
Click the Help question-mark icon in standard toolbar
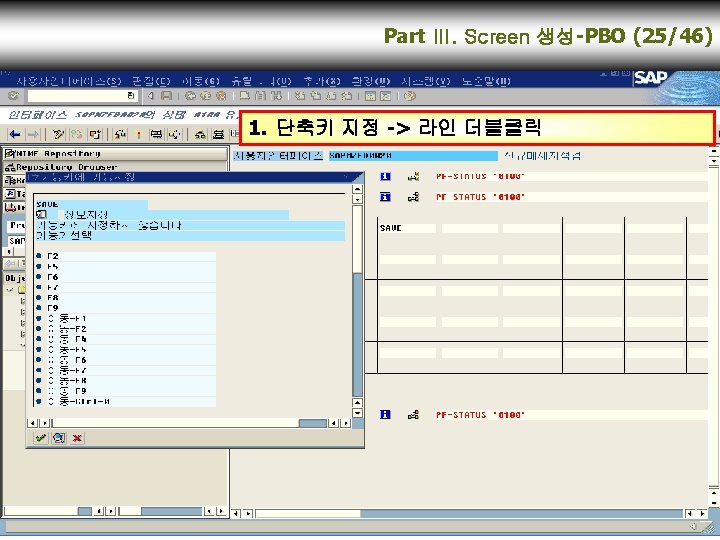pos(410,96)
